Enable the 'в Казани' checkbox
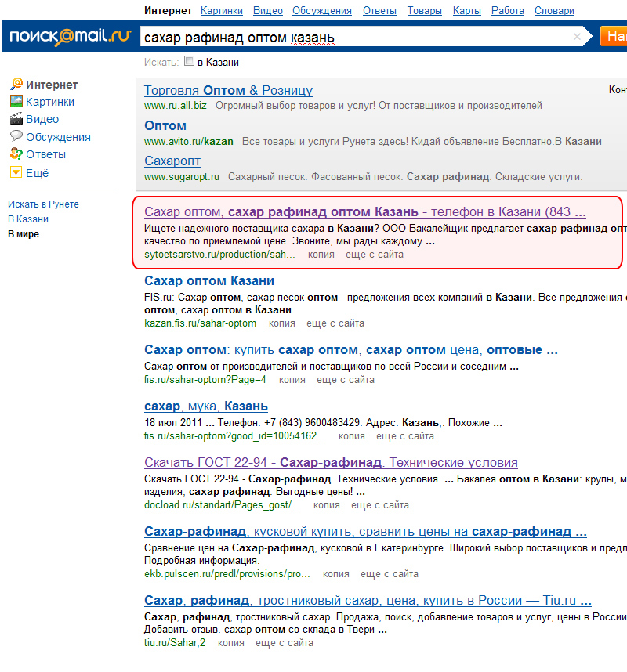The width and height of the screenshot is (627, 672). click(x=189, y=62)
